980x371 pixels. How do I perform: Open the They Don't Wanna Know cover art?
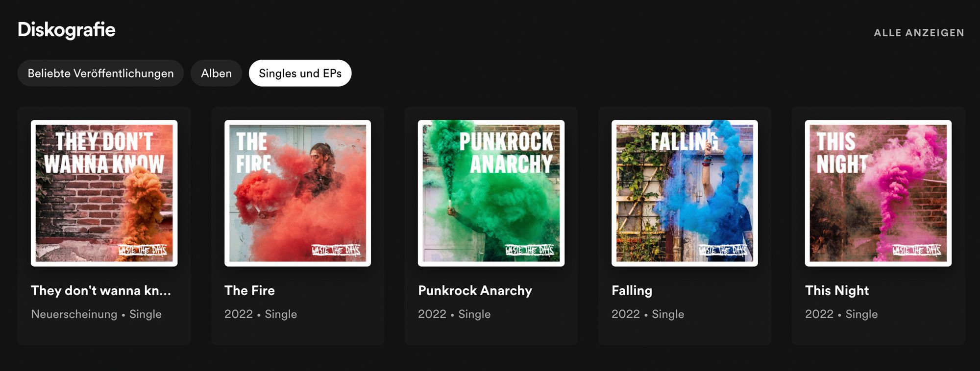[x=104, y=193]
